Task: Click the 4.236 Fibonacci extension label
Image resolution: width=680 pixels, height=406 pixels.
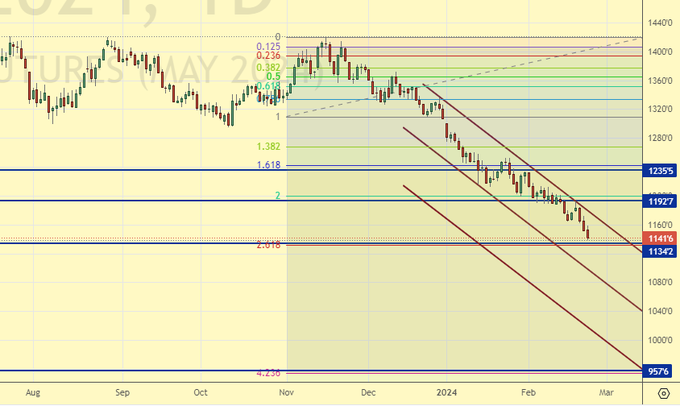Action: [267, 373]
